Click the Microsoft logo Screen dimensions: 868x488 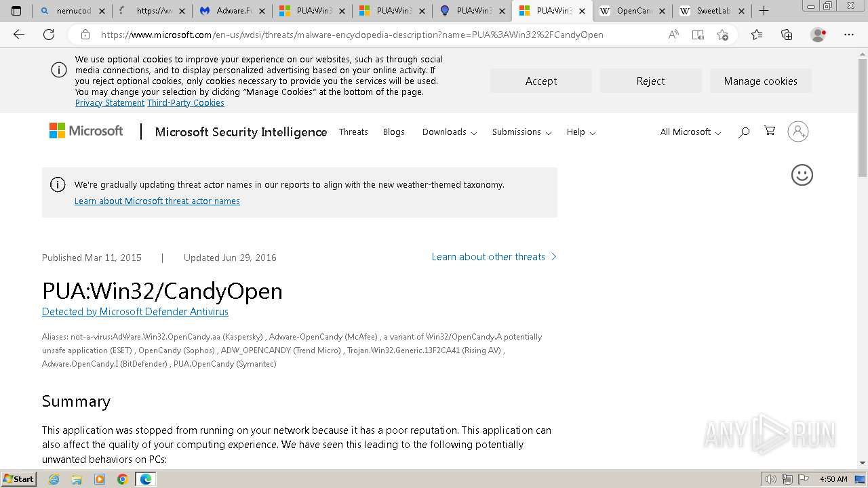[86, 131]
